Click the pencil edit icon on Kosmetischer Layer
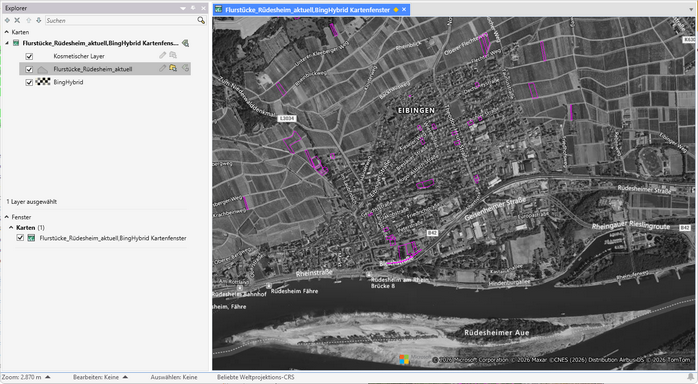 tap(162, 56)
